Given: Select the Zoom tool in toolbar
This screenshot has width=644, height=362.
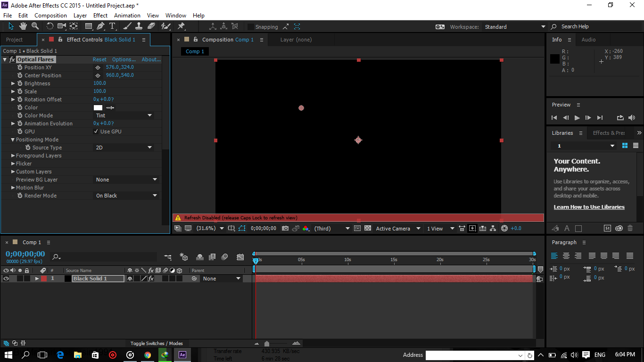Looking at the screenshot, I should pos(34,26).
